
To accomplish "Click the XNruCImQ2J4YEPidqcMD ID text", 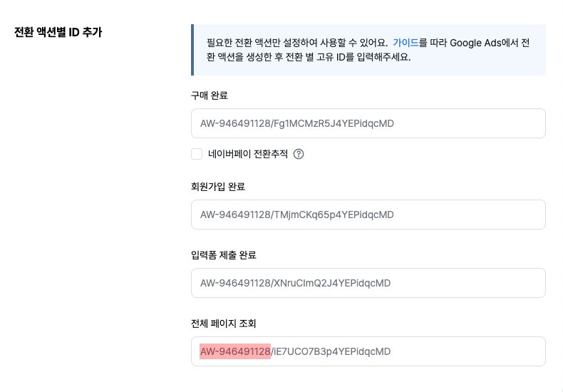I will [x=332, y=283].
